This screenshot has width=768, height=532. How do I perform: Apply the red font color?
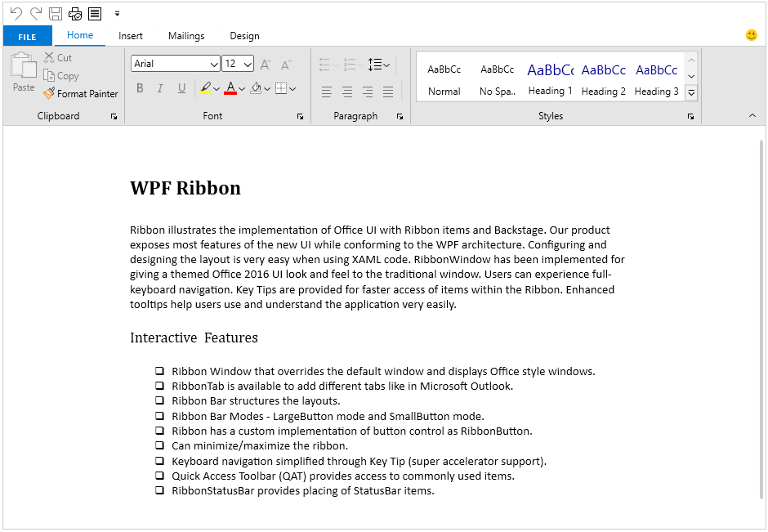coord(230,88)
